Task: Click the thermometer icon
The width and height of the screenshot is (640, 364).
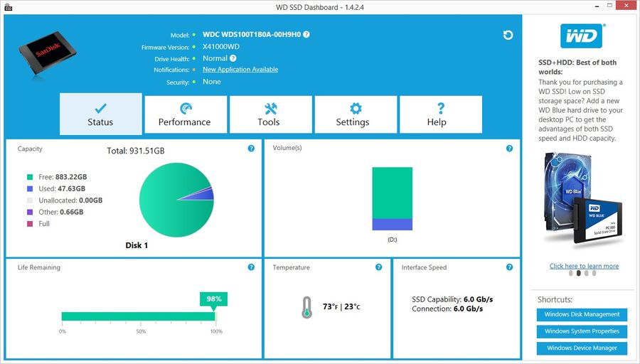Action: tap(306, 307)
